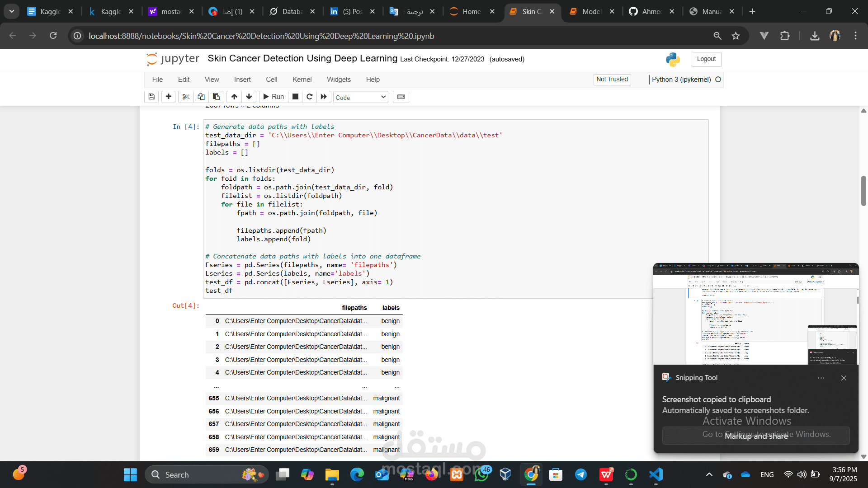868x488 pixels.
Task: Cut selected cells with scissors icon
Action: (186, 97)
